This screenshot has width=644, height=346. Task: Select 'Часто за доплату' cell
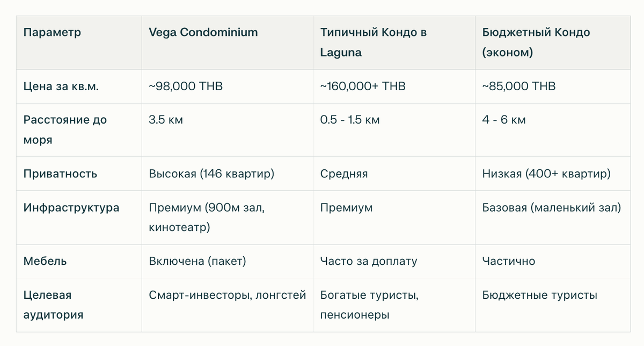pos(369,261)
